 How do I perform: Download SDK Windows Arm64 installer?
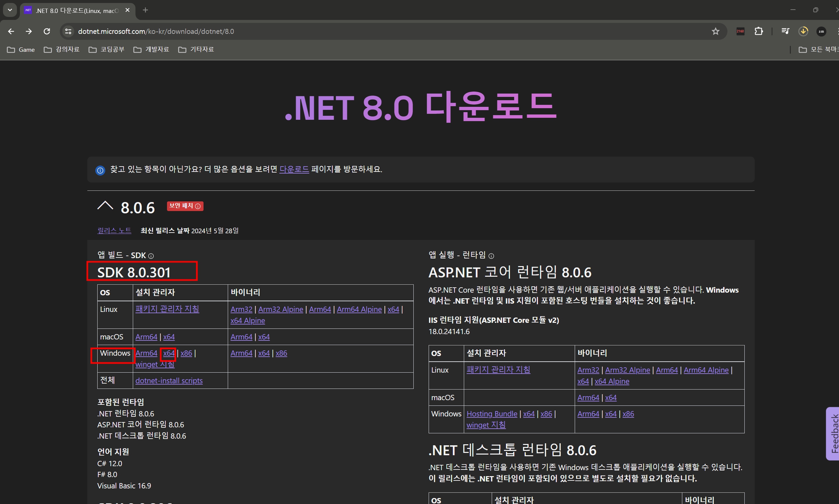coord(146,353)
